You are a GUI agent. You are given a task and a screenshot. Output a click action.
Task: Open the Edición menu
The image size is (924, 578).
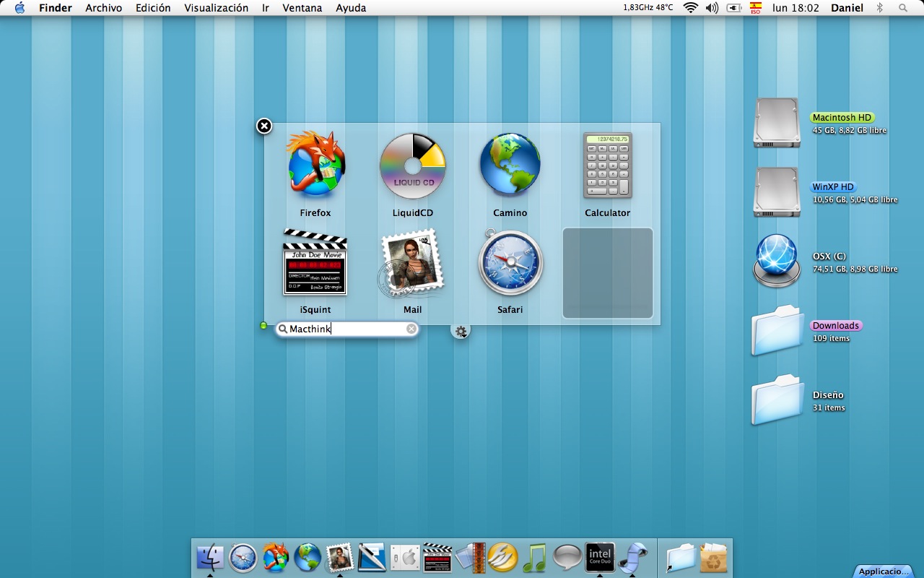(153, 8)
